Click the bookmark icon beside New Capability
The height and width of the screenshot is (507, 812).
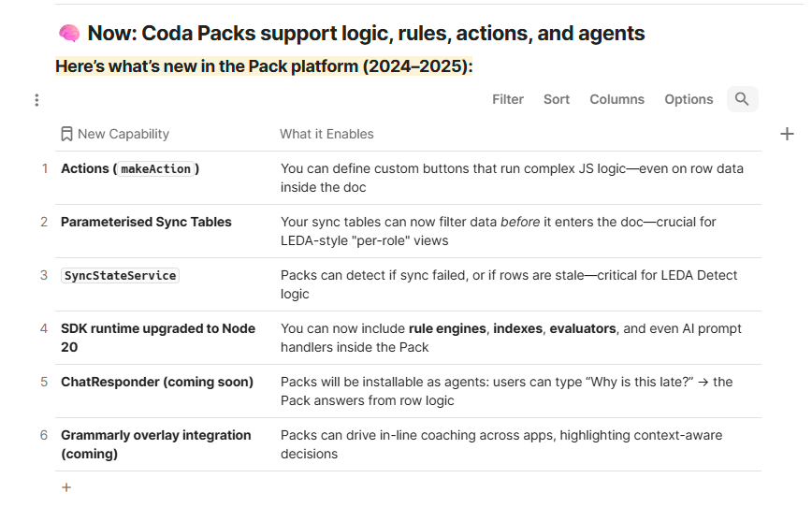[x=66, y=134]
